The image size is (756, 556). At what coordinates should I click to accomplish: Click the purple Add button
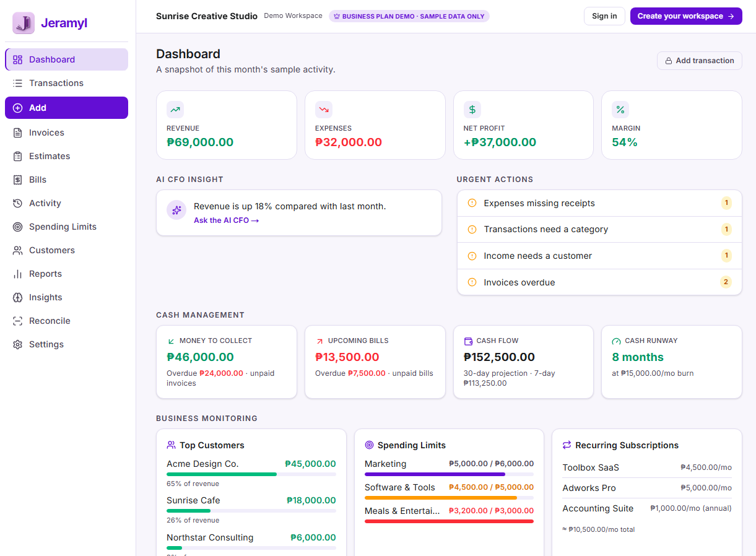(66, 108)
